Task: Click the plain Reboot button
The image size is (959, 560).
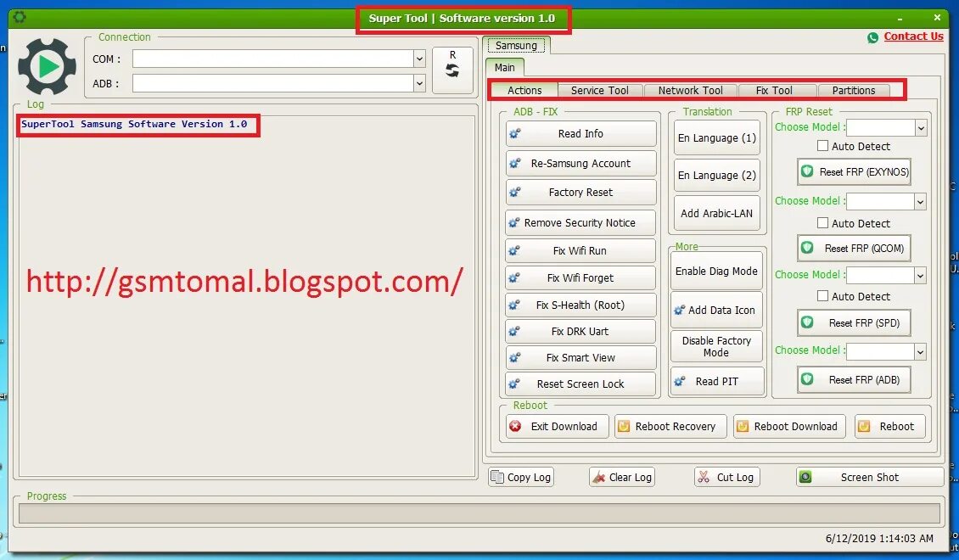Action: [889, 426]
